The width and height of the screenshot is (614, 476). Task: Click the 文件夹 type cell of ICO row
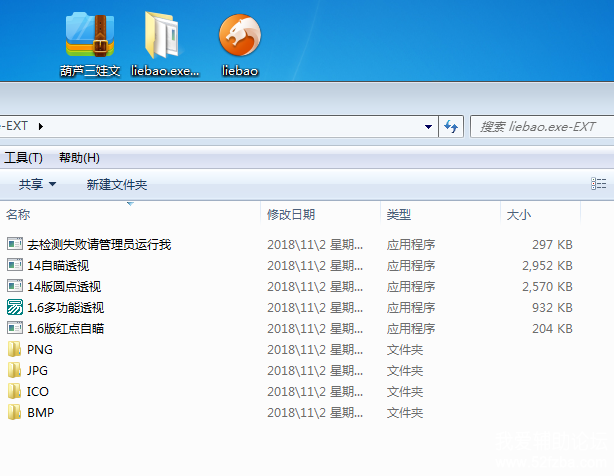point(405,391)
